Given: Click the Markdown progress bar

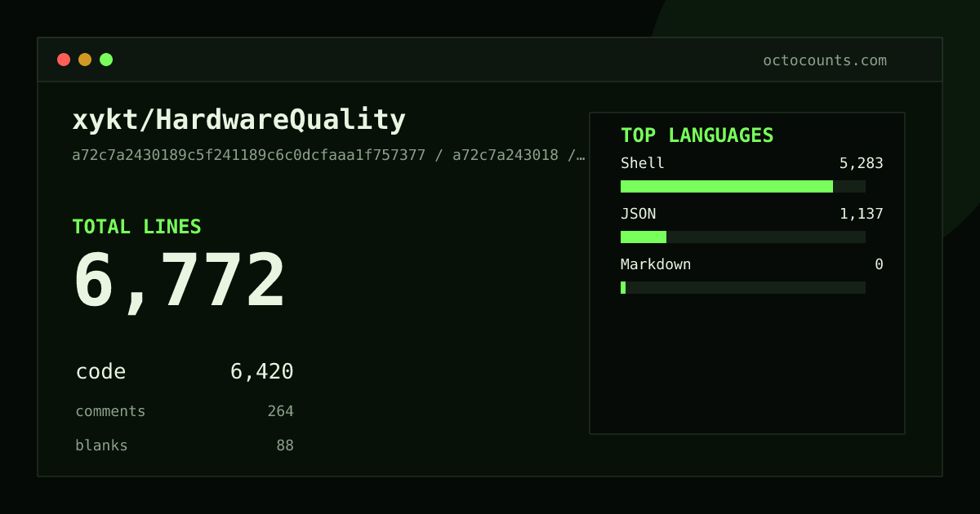Looking at the screenshot, I should click(x=743, y=287).
